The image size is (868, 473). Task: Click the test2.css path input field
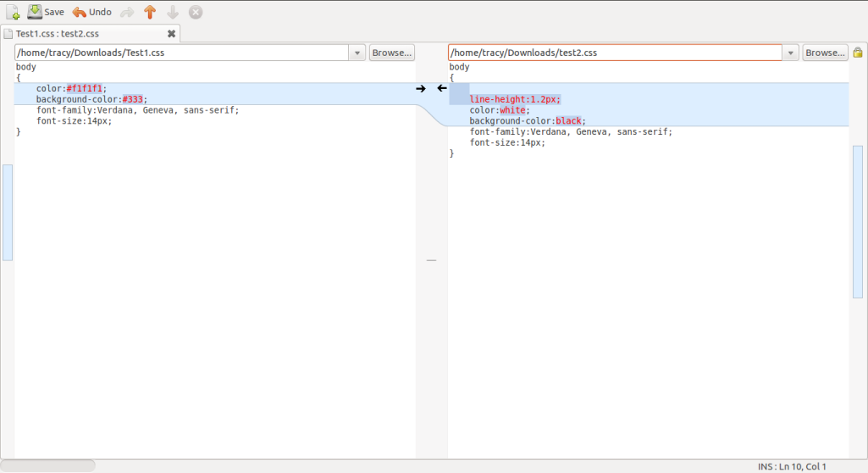click(615, 53)
